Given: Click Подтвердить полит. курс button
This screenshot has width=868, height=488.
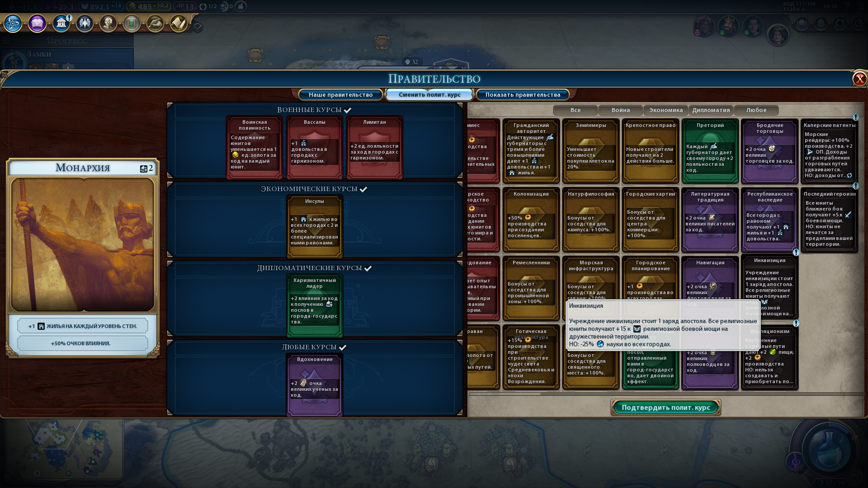Looking at the screenshot, I should click(665, 407).
